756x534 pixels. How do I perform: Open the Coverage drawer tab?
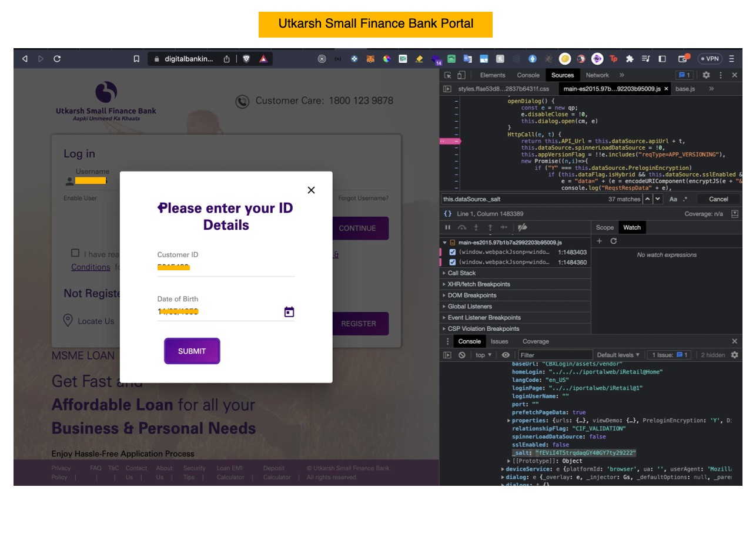[536, 341]
